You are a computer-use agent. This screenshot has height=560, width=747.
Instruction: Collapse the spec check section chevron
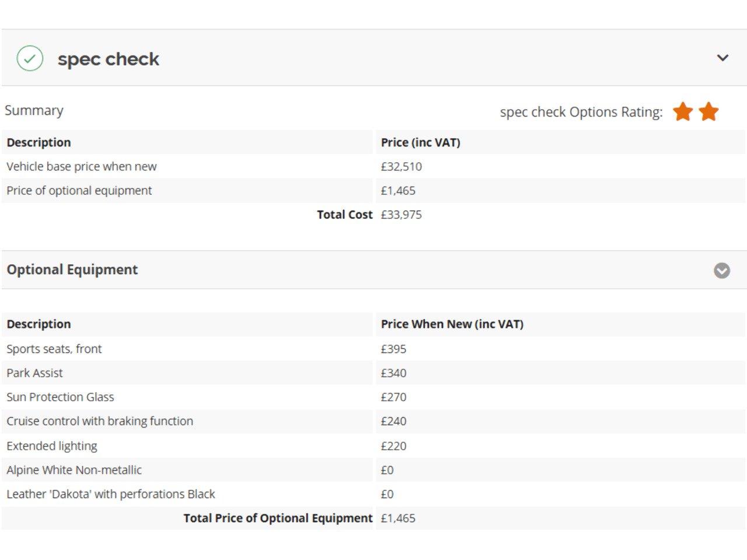pyautogui.click(x=722, y=58)
